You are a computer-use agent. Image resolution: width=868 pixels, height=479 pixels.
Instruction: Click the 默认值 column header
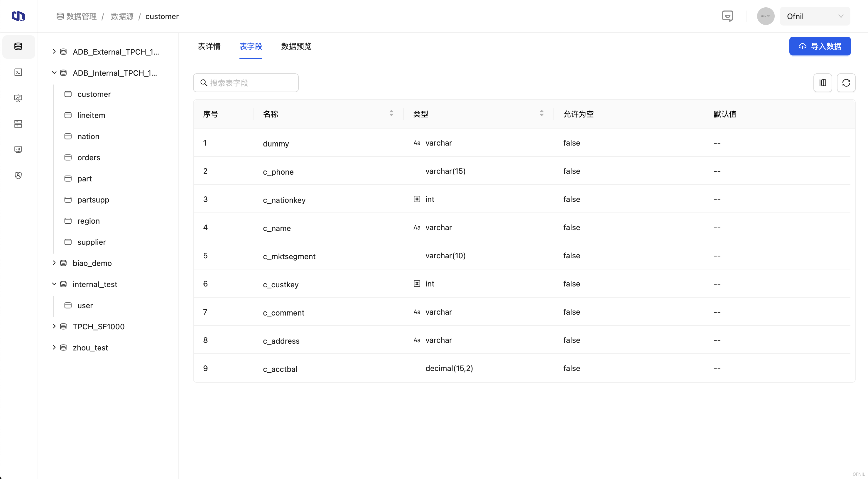tap(725, 114)
